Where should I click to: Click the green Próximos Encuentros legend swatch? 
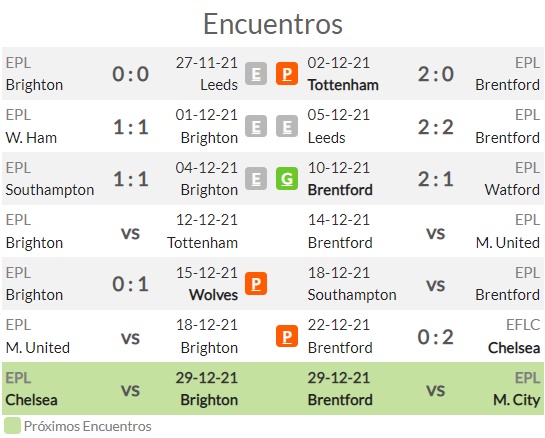point(12,426)
